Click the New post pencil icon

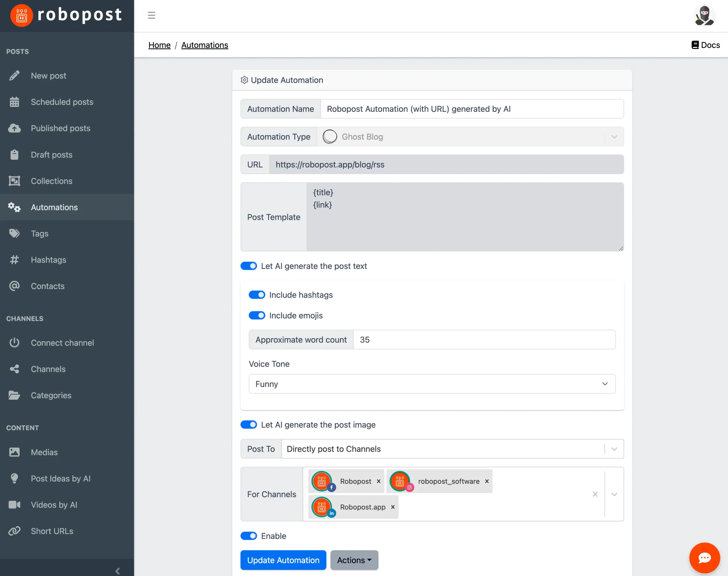tap(14, 76)
